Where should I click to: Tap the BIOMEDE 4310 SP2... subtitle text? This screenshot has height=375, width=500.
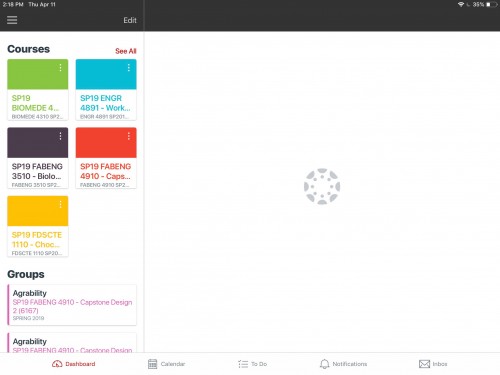coord(37,117)
